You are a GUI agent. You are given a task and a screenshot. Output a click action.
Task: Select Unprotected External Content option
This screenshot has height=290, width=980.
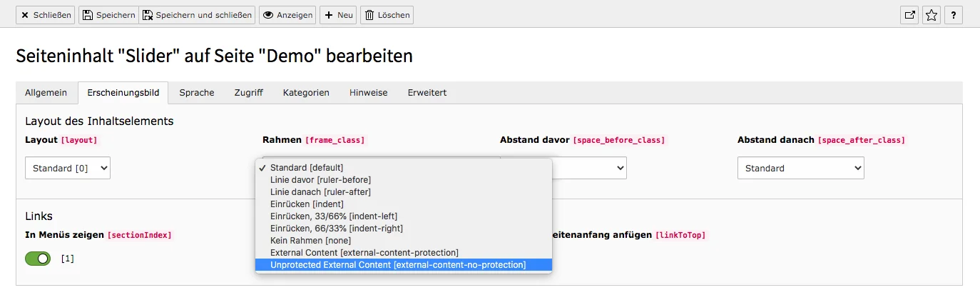(404, 264)
